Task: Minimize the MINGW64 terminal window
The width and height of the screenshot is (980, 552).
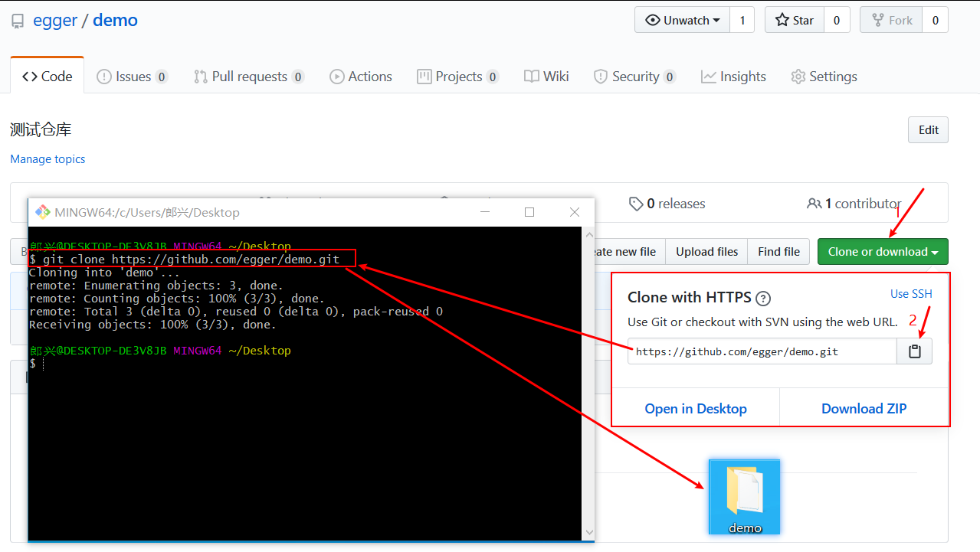Action: [484, 212]
